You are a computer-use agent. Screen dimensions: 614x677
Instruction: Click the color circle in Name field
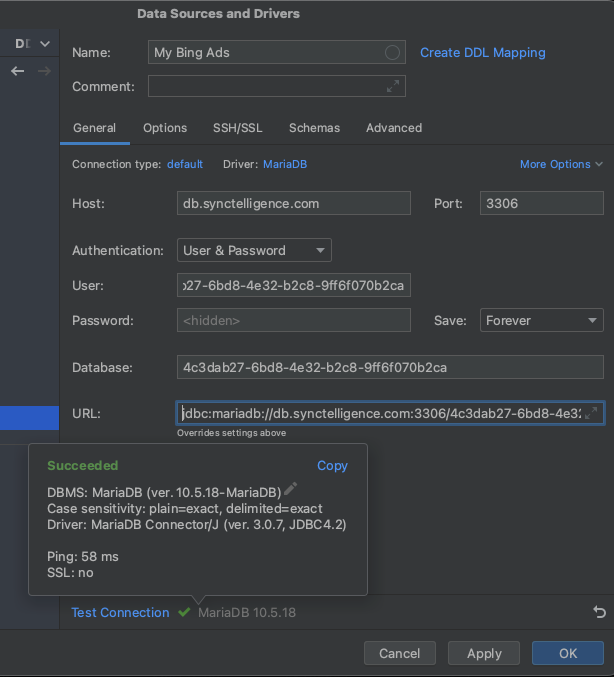pyautogui.click(x=393, y=53)
